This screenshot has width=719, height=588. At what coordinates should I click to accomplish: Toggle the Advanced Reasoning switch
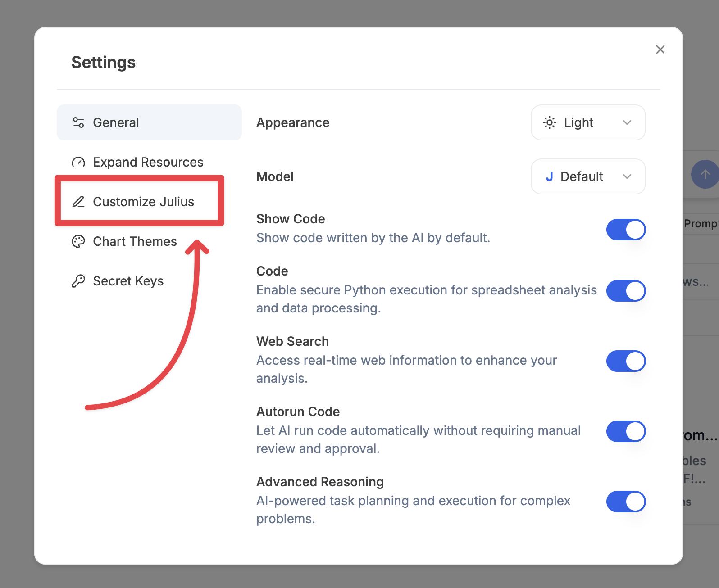click(626, 502)
